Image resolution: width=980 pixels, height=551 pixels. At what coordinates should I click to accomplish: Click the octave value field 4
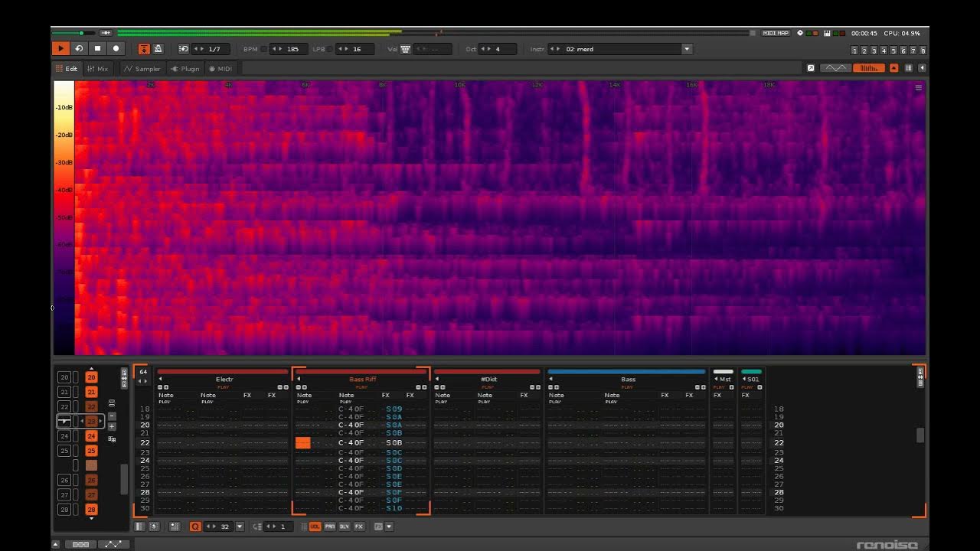[x=498, y=49]
